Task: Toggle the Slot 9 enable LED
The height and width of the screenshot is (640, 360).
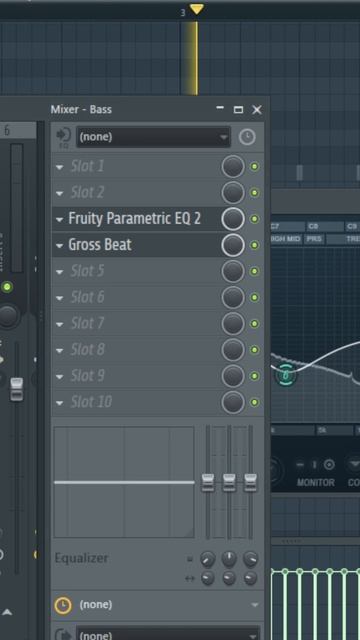Action: pyautogui.click(x=255, y=376)
